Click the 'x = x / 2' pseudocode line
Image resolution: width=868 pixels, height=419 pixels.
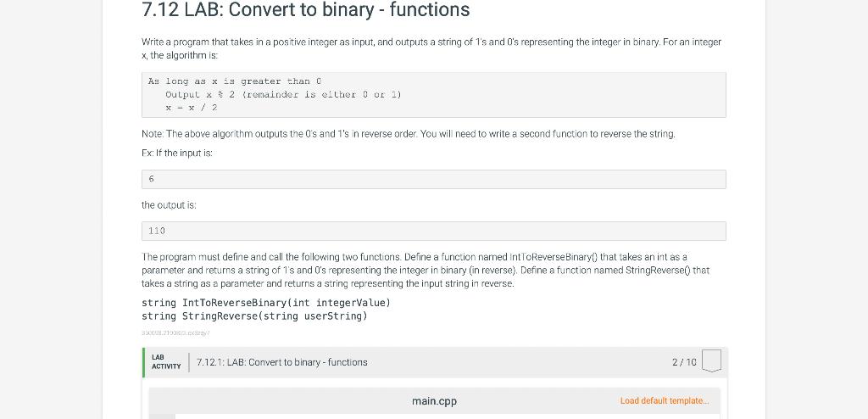tap(191, 108)
